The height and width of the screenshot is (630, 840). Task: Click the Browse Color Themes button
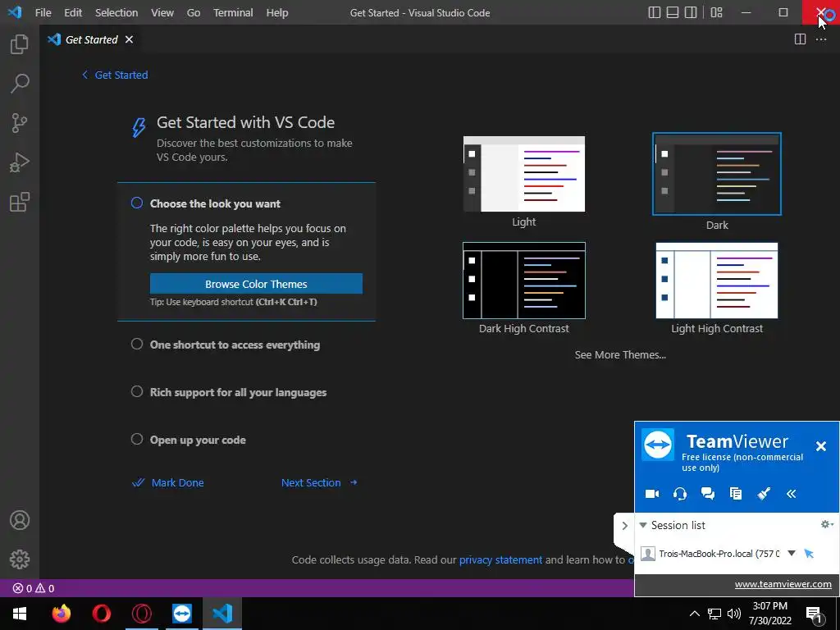click(256, 284)
